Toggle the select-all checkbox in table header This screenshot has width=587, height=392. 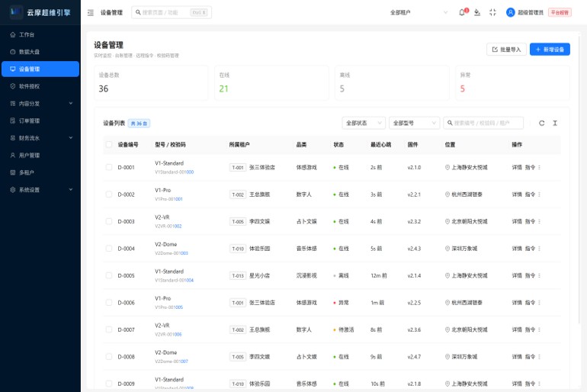tap(108, 144)
